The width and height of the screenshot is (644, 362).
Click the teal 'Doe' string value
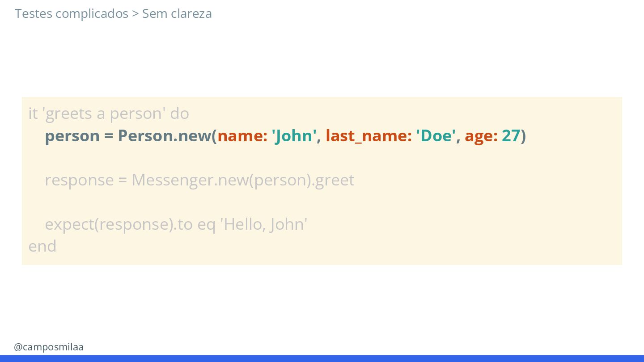coord(436,135)
